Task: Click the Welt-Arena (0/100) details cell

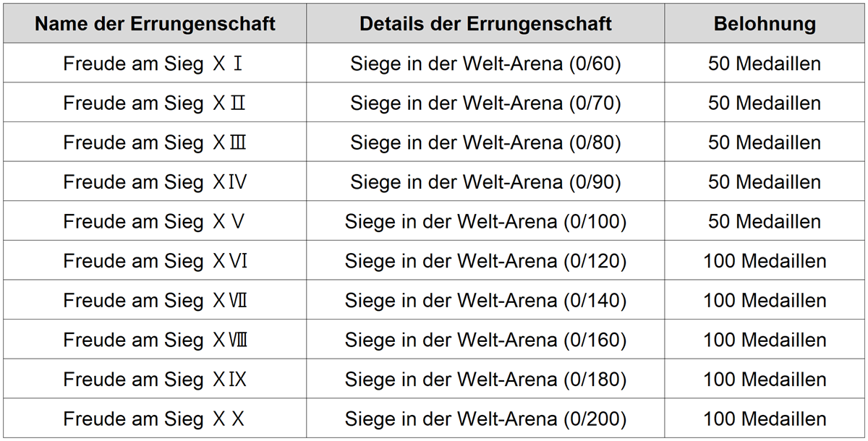Action: [485, 221]
